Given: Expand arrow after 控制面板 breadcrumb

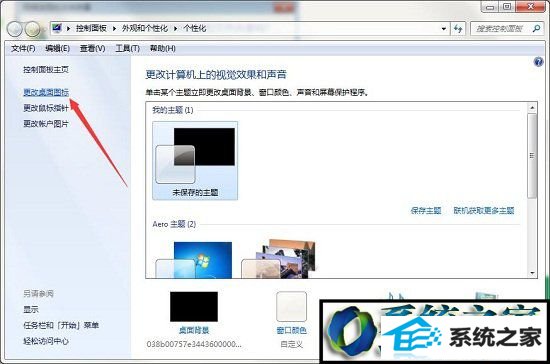Looking at the screenshot, I should 114,28.
